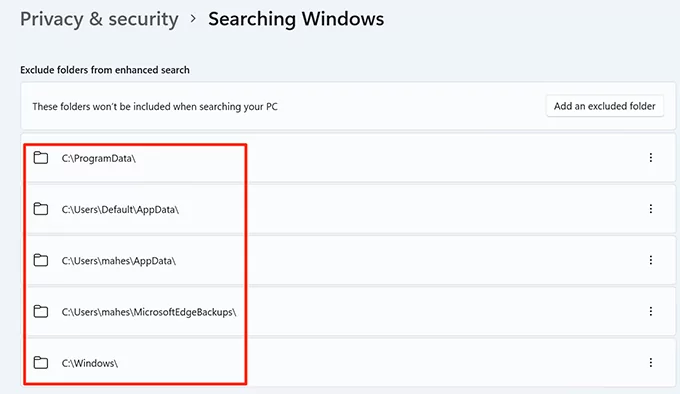Screen dimensions: 680x394
Task: Click folder icon beside C:\Users\mahes\AppData\
Action: 41,260
